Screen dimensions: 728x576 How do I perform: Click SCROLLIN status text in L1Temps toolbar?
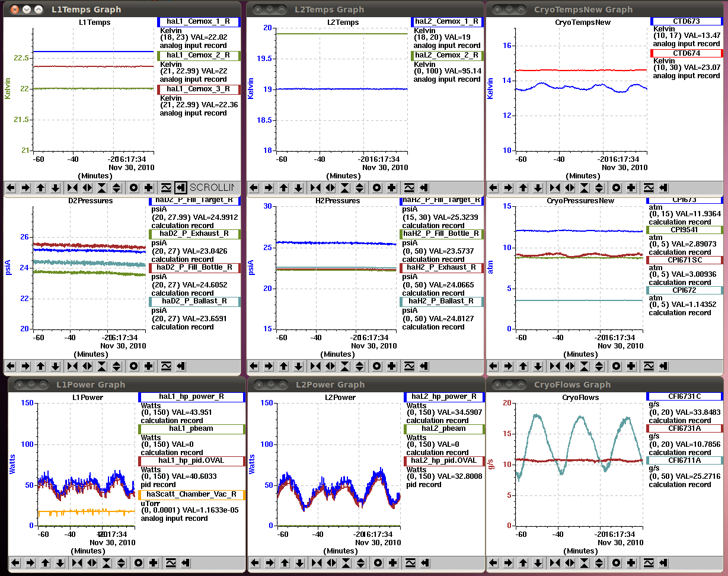coord(212,188)
